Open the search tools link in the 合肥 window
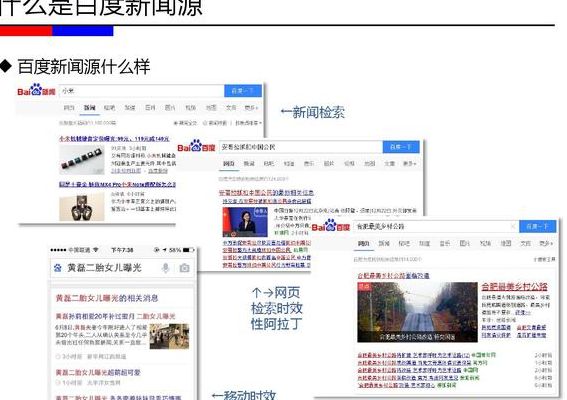The width and height of the screenshot is (567, 400). click(545, 259)
